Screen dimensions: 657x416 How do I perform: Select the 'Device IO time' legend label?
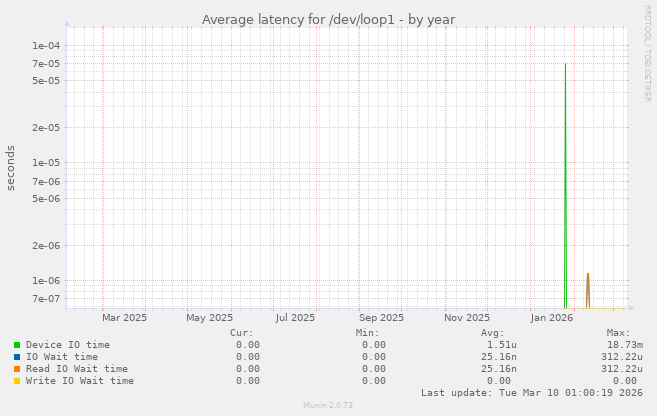pos(68,345)
